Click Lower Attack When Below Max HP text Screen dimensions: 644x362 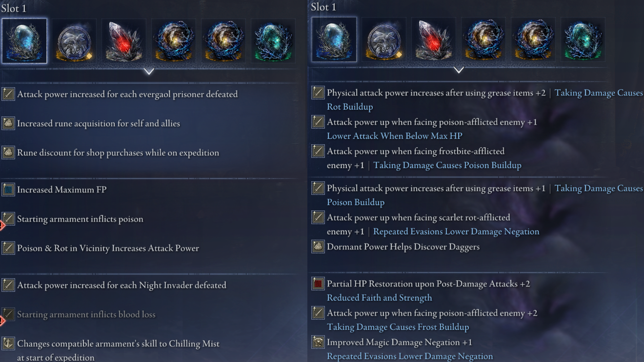pos(395,136)
